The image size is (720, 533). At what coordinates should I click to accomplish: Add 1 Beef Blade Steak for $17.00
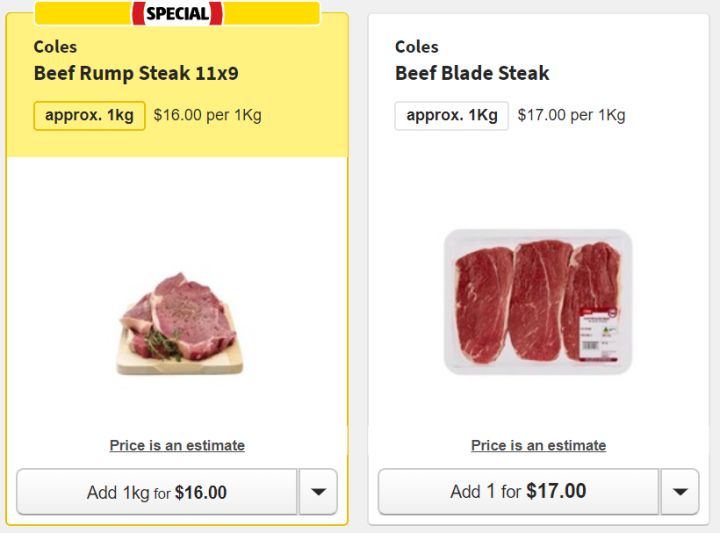518,492
